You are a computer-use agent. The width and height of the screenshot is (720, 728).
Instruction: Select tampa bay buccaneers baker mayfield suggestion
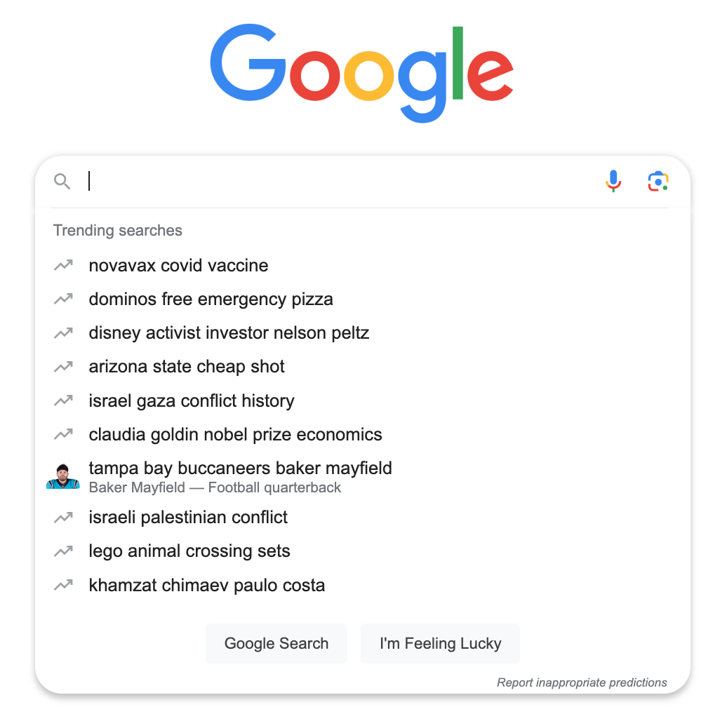(240, 469)
